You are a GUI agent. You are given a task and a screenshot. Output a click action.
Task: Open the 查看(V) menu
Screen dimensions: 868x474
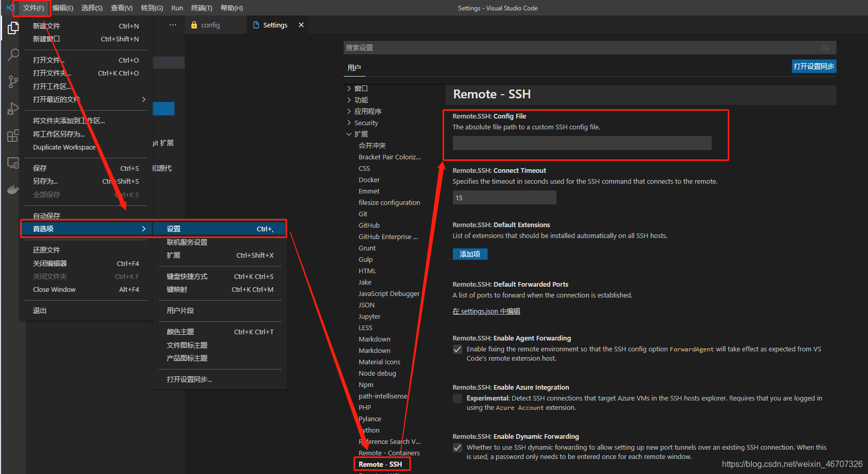pos(122,8)
